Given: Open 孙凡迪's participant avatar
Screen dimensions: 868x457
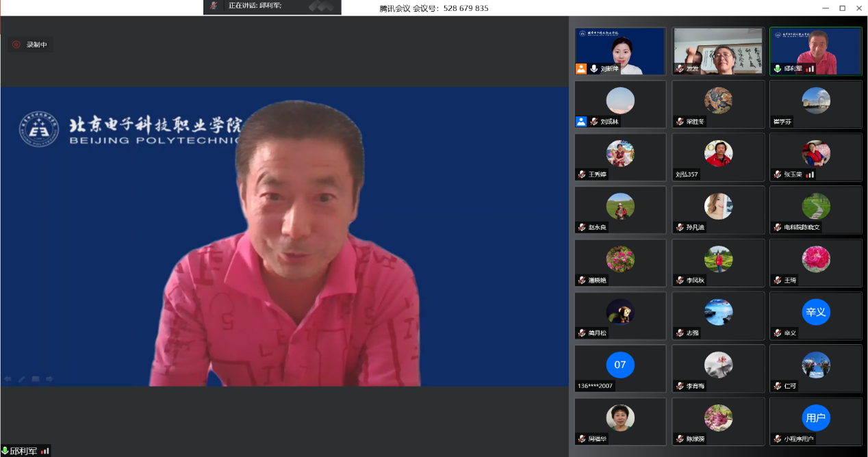Looking at the screenshot, I should [x=718, y=206].
